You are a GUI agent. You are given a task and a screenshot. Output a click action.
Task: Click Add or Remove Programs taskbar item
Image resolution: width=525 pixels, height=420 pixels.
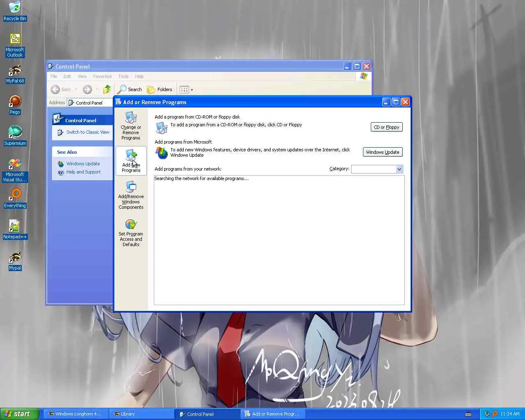click(x=273, y=414)
